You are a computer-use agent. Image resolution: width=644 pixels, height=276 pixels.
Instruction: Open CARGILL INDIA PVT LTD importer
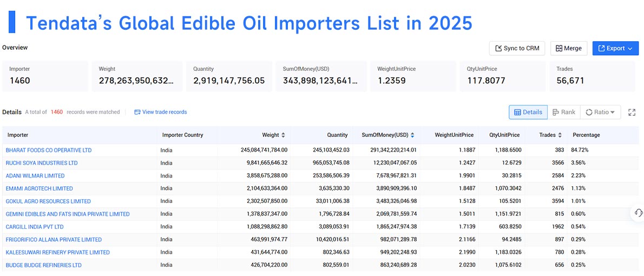[x=35, y=227]
